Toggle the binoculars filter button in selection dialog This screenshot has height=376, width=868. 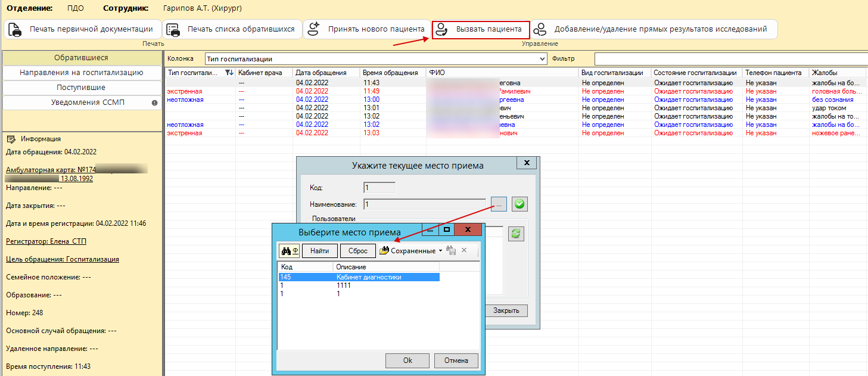pyautogui.click(x=289, y=251)
